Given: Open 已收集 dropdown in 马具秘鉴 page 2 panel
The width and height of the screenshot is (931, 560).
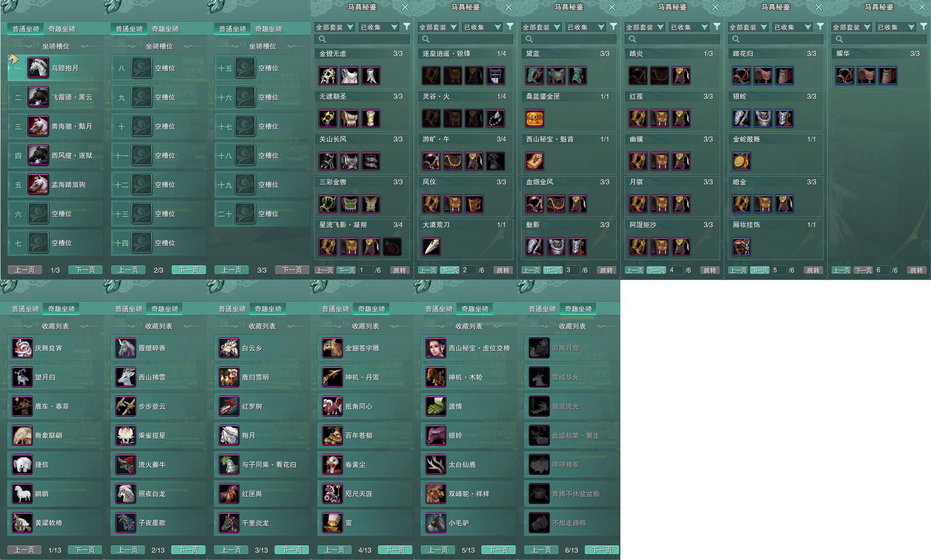Looking at the screenshot, I should [482, 27].
